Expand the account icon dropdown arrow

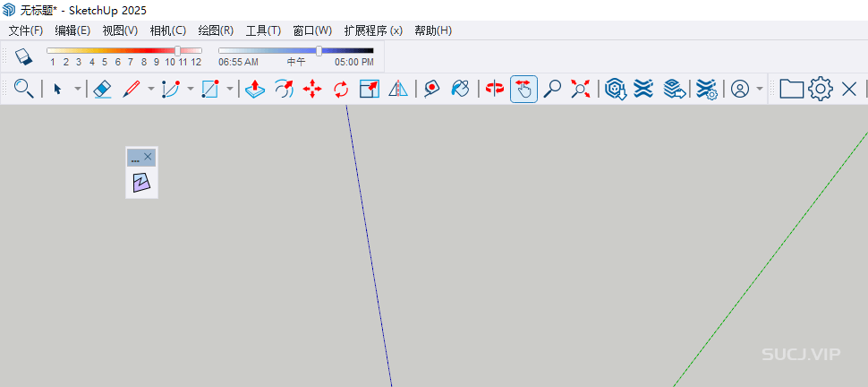tap(760, 89)
